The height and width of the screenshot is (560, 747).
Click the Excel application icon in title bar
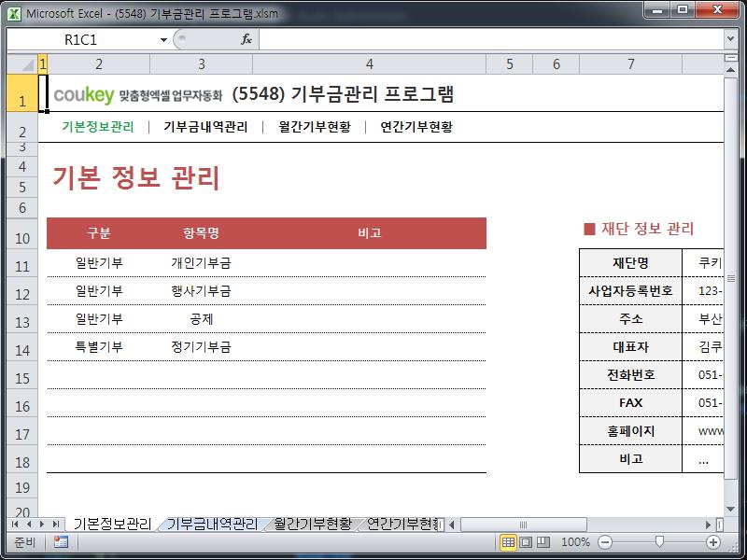pyautogui.click(x=14, y=13)
